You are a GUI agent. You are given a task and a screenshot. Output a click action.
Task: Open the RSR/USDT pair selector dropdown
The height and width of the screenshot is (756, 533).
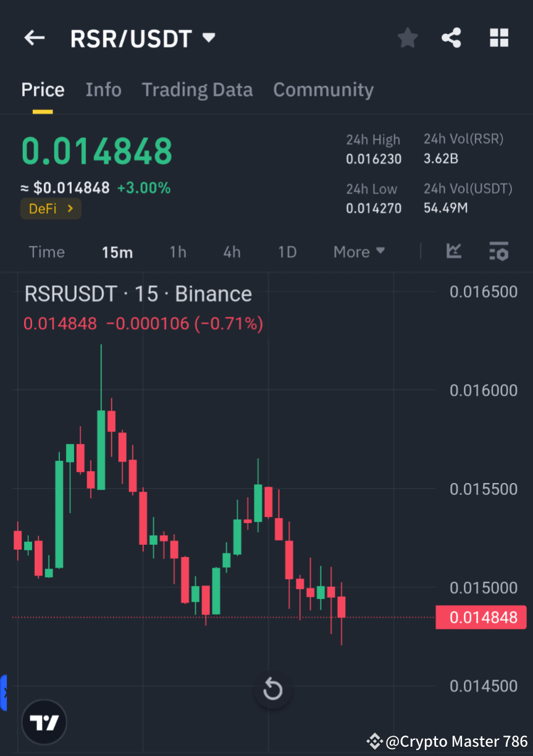point(143,38)
